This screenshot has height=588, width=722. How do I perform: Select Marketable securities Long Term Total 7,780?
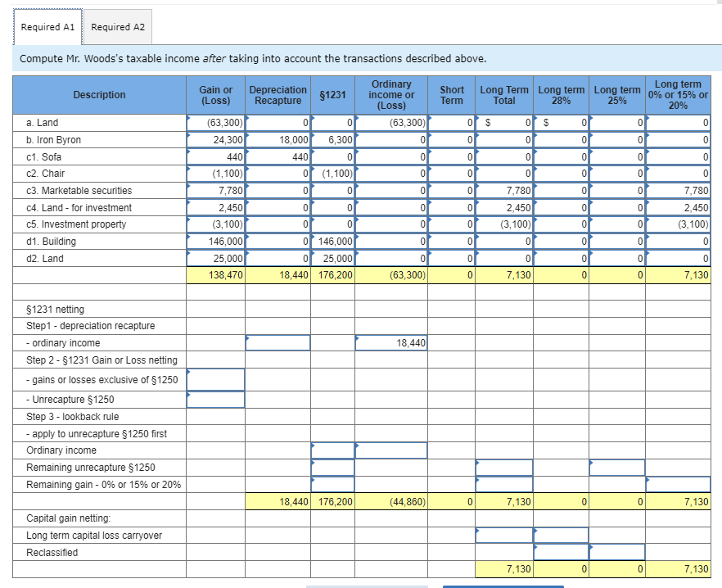503,190
